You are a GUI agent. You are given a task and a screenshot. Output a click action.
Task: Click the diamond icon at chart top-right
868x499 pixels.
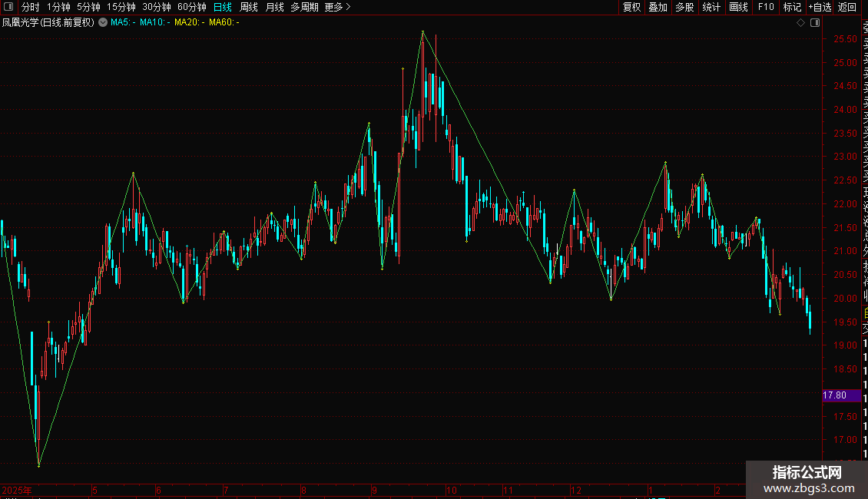click(x=800, y=23)
